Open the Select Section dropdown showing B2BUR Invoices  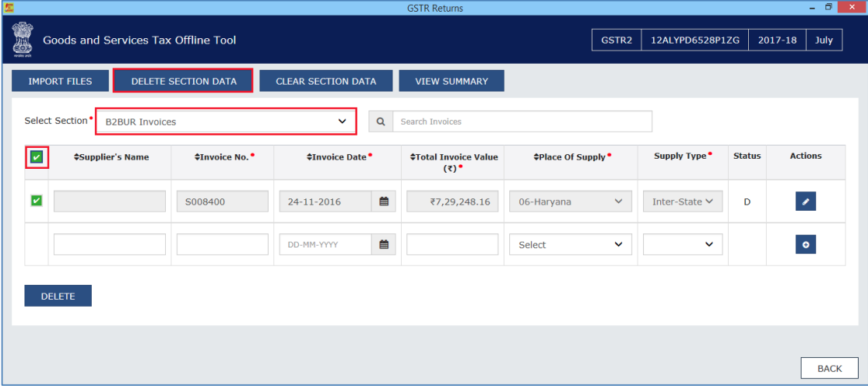tap(226, 121)
